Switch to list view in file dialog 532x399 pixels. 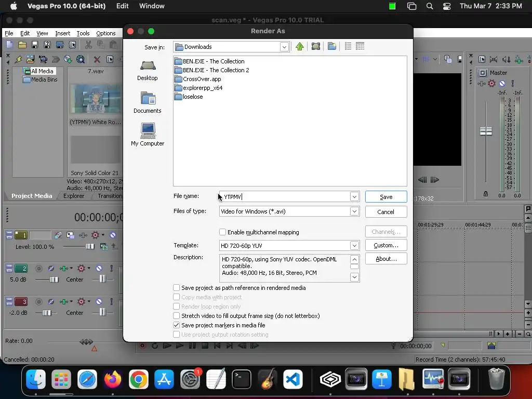tap(348, 46)
